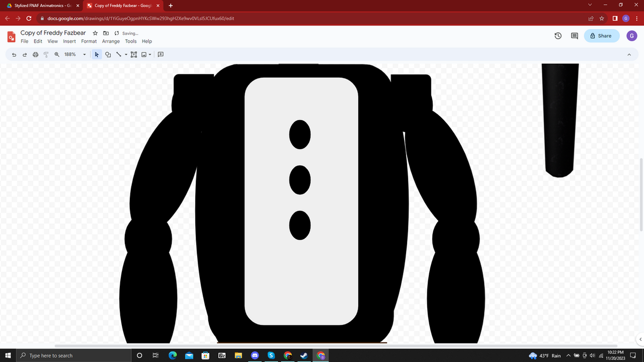644x362 pixels.
Task: Open the tab search dropdown
Action: click(590, 5)
